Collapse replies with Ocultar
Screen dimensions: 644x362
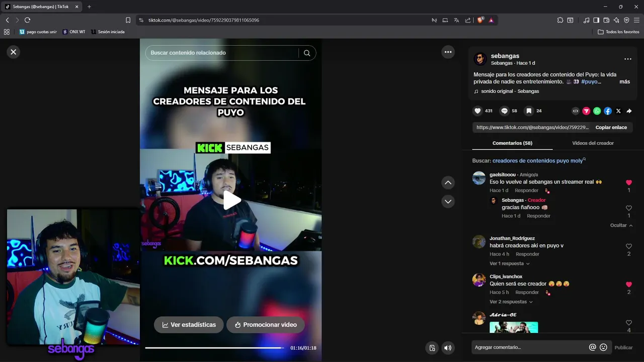click(621, 225)
